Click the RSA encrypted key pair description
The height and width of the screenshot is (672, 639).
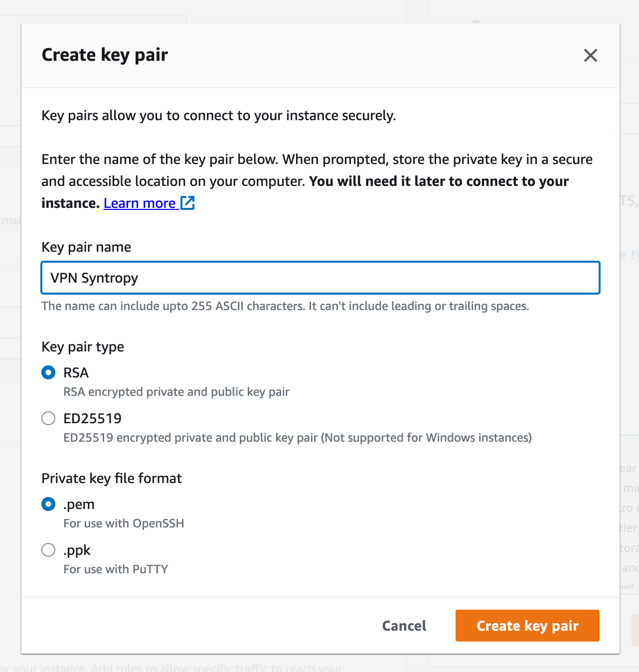(176, 392)
